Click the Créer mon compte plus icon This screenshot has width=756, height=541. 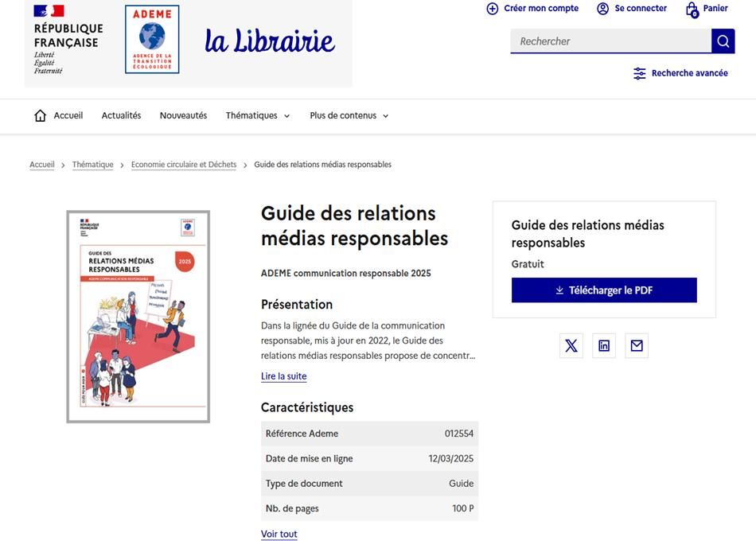coord(493,9)
